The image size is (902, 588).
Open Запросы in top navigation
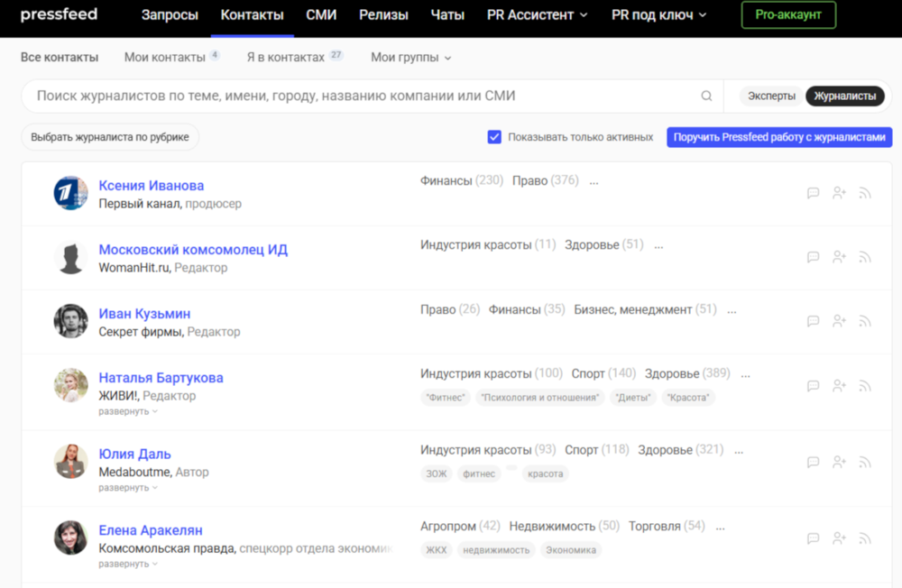(170, 15)
